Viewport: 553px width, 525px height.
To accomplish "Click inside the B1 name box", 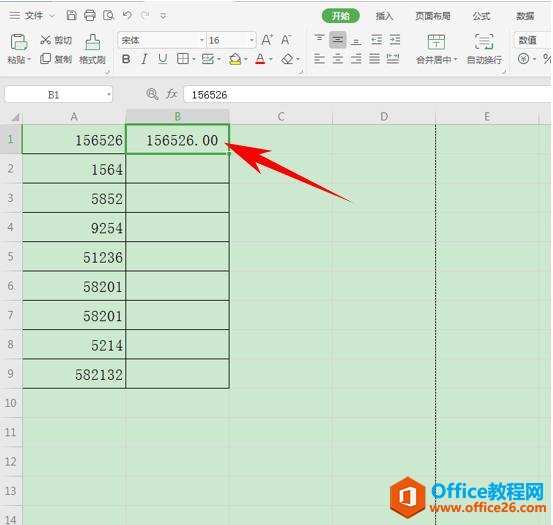I will 59,94.
